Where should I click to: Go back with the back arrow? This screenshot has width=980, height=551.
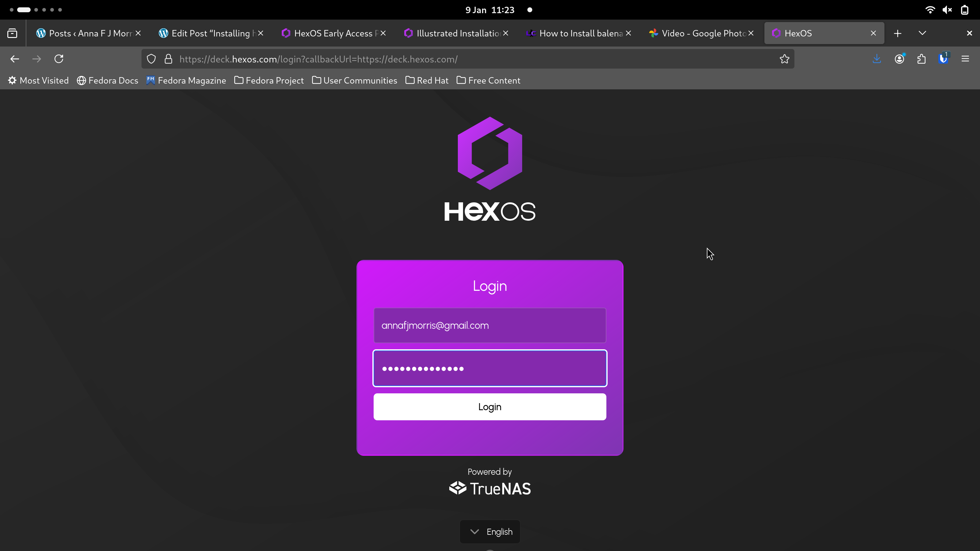point(14,59)
